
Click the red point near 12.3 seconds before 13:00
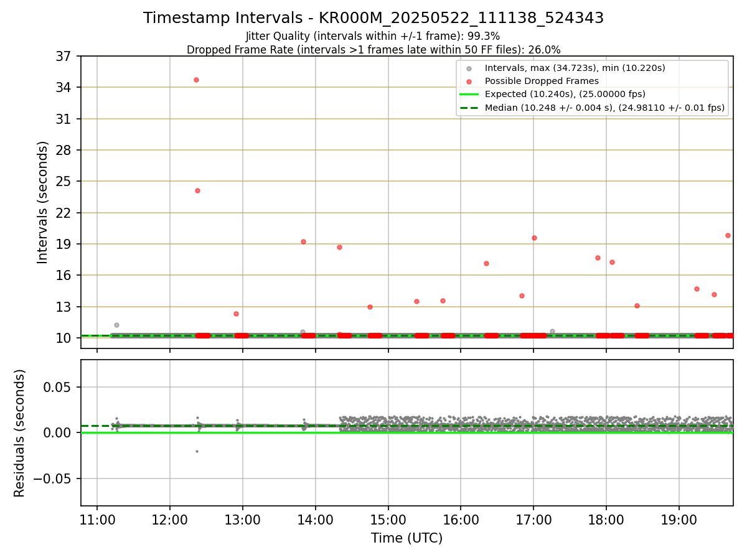tap(236, 314)
